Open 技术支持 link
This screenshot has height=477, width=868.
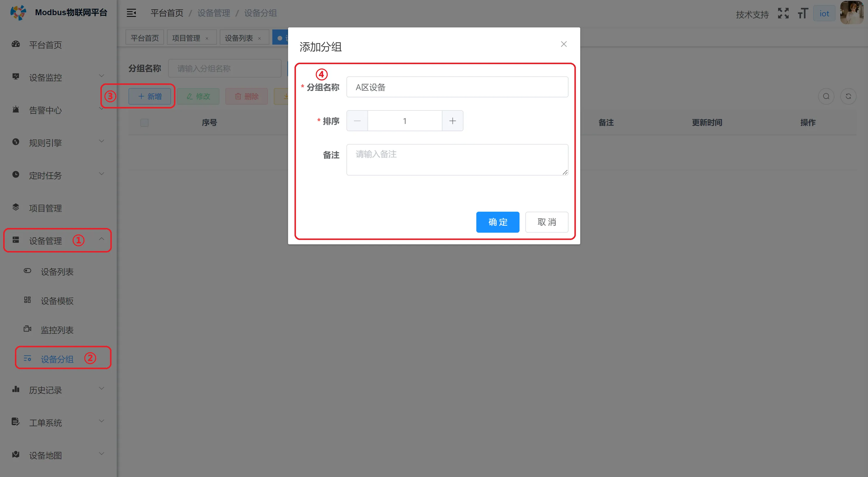(x=752, y=15)
